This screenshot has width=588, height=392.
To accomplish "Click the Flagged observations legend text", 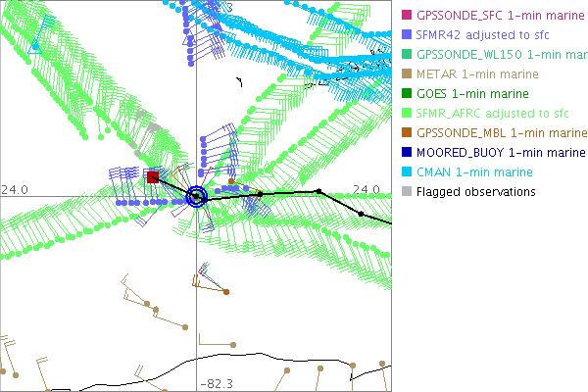I will [x=475, y=192].
